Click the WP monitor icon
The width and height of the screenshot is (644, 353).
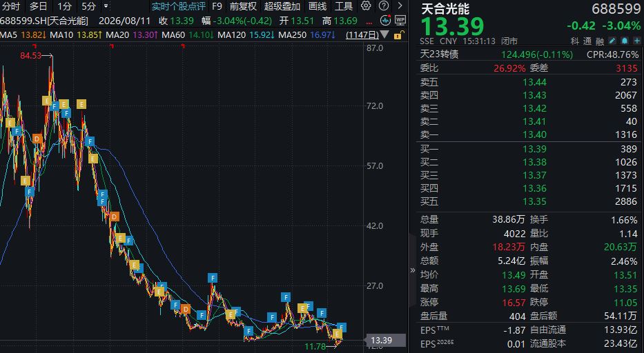[x=400, y=20]
